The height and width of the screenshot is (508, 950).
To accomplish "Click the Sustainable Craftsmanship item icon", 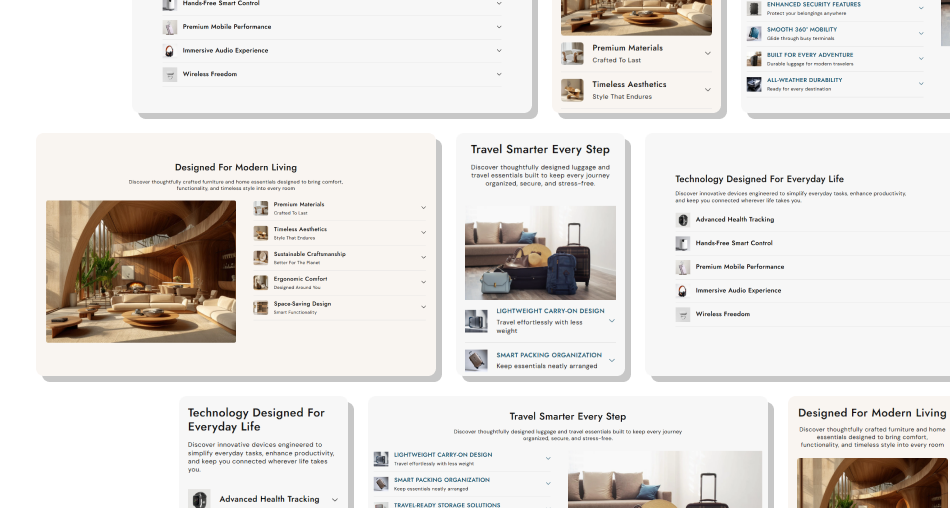I will coord(261,258).
